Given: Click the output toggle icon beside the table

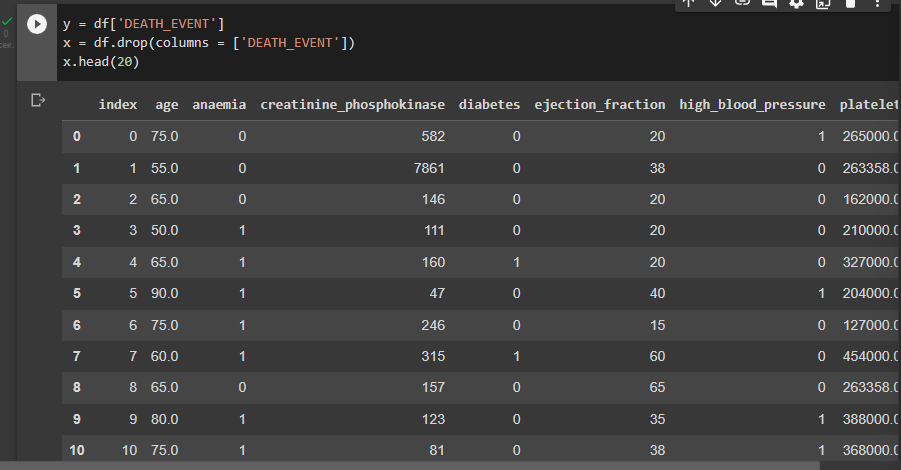Looking at the screenshot, I should (38, 101).
